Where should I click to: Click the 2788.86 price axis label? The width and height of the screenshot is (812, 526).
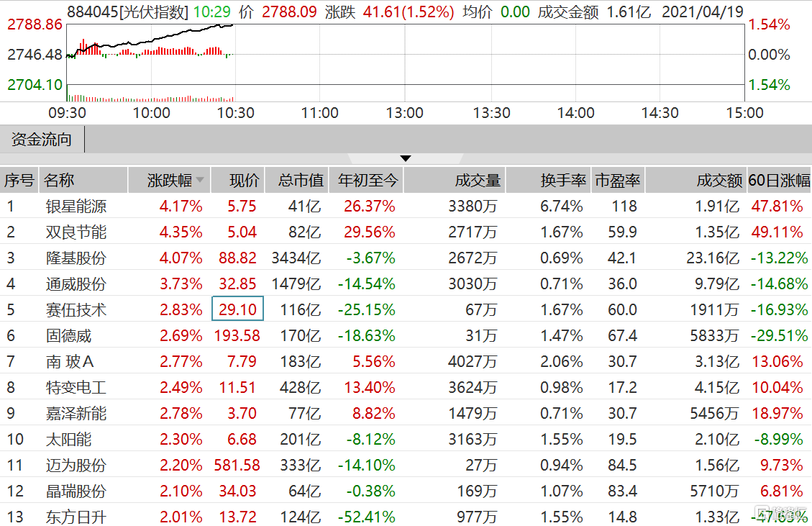tap(35, 24)
